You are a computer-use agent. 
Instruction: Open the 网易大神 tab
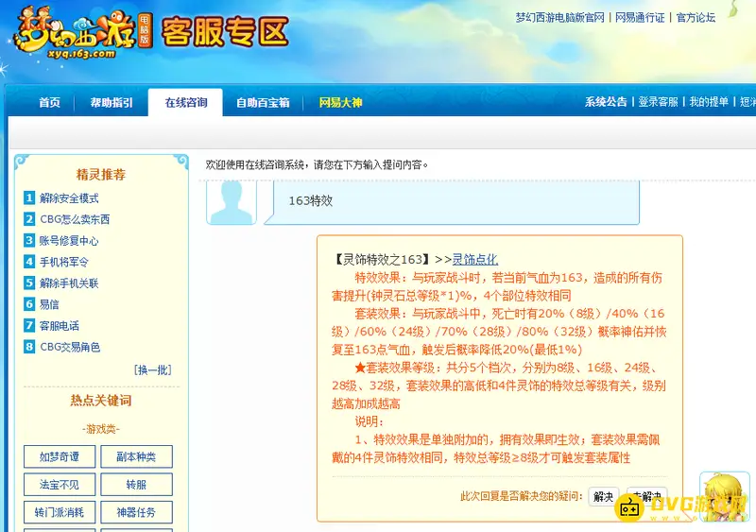(340, 102)
